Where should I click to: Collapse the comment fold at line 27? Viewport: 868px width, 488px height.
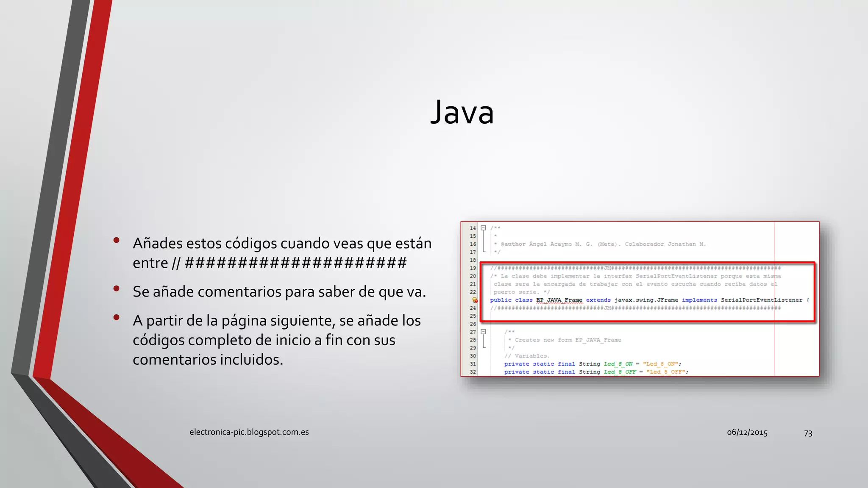pos(483,332)
